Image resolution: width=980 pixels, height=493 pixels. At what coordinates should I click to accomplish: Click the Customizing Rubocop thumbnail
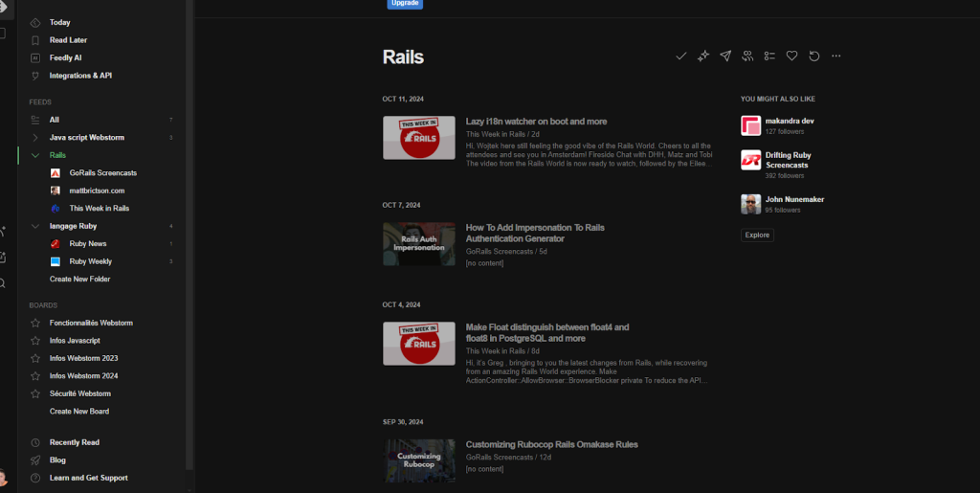[419, 460]
